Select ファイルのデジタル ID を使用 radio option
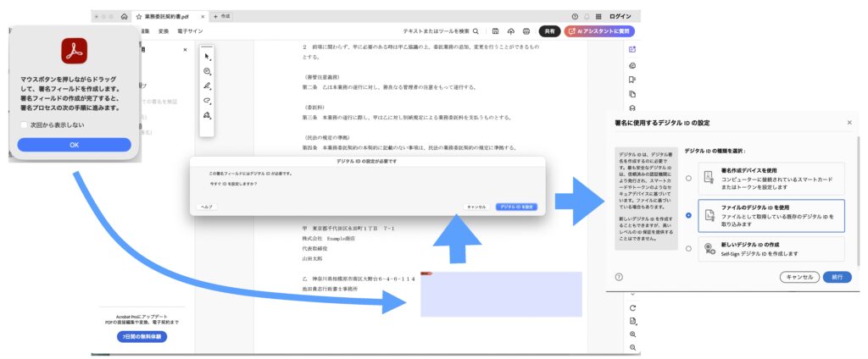 [688, 215]
